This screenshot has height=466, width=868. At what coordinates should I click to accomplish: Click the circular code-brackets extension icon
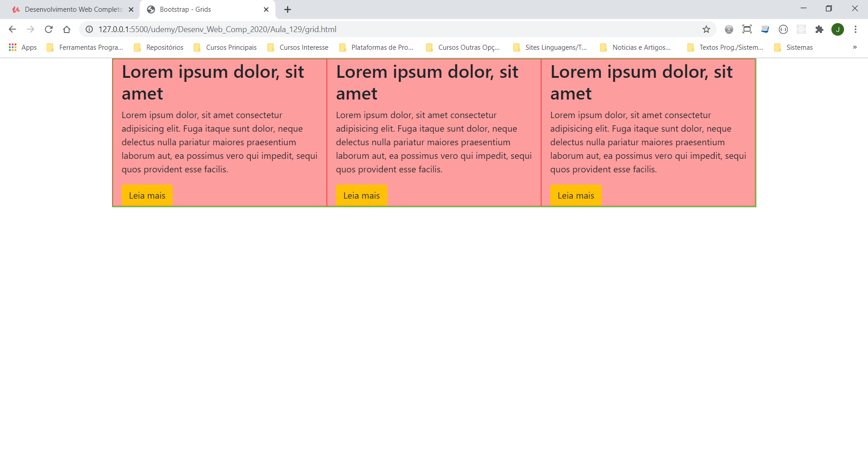tap(783, 29)
